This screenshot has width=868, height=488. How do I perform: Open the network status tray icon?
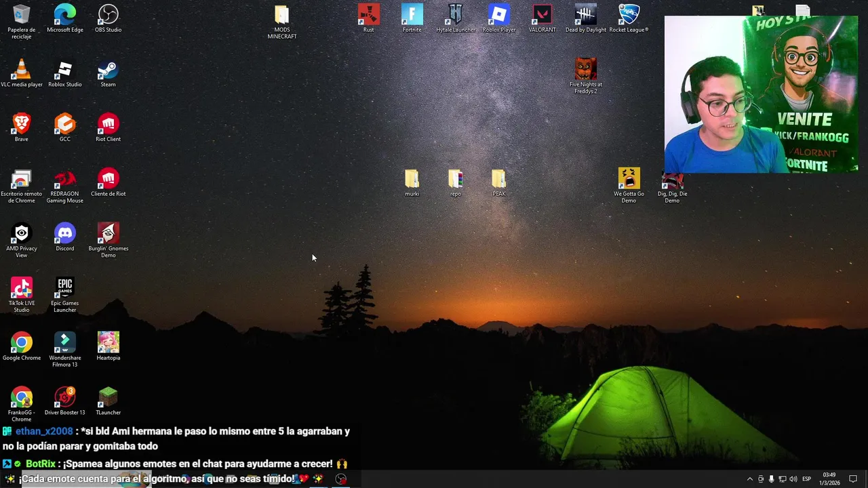(782, 479)
